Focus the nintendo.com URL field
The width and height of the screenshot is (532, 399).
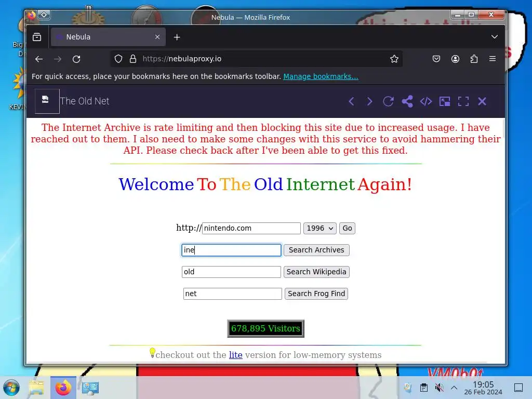[251, 229]
